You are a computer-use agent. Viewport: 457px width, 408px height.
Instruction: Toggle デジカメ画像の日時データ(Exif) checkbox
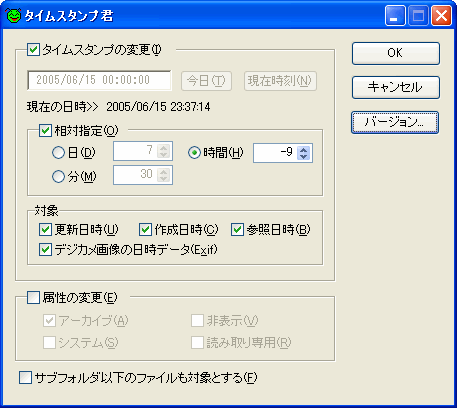[45, 249]
